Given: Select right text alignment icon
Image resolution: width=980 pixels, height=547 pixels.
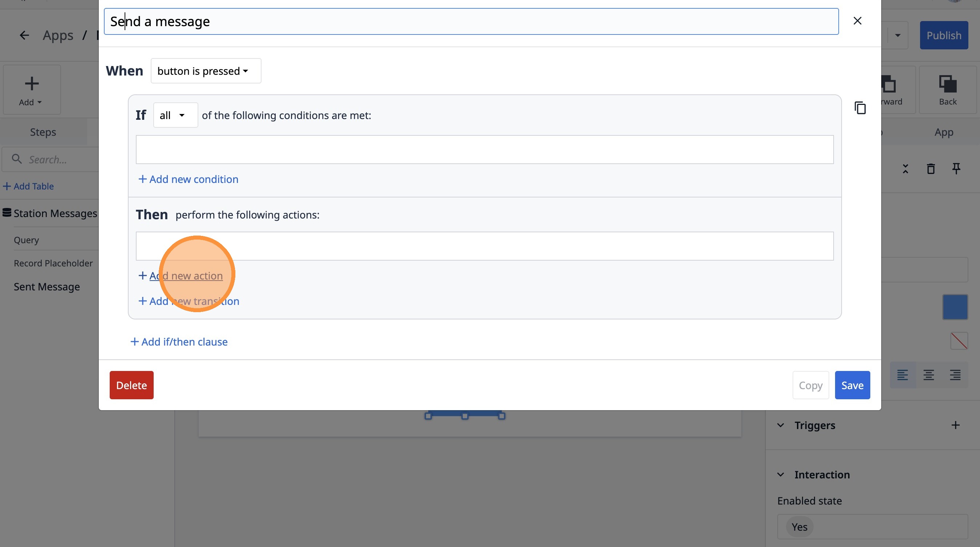Looking at the screenshot, I should tap(955, 375).
